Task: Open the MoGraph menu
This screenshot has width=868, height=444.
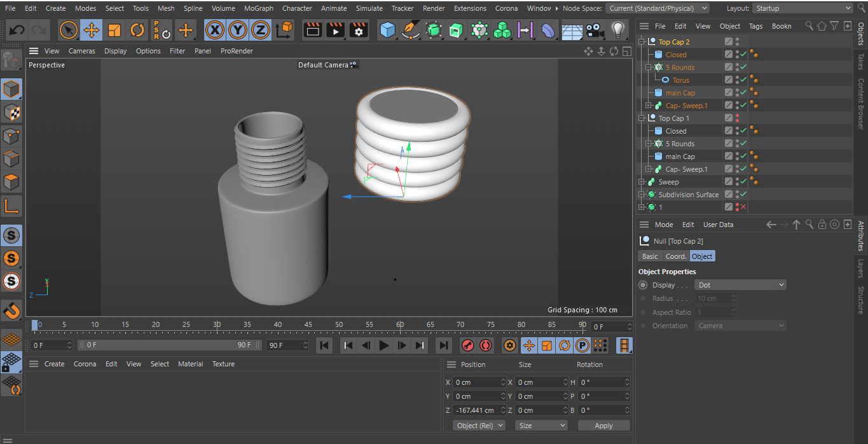Action: point(258,8)
